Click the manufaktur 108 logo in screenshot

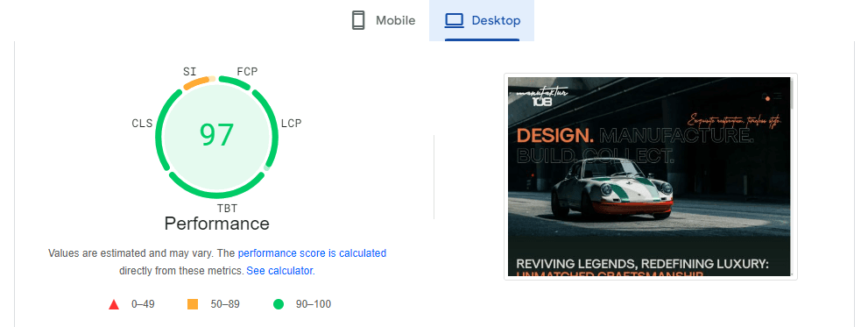pos(542,97)
